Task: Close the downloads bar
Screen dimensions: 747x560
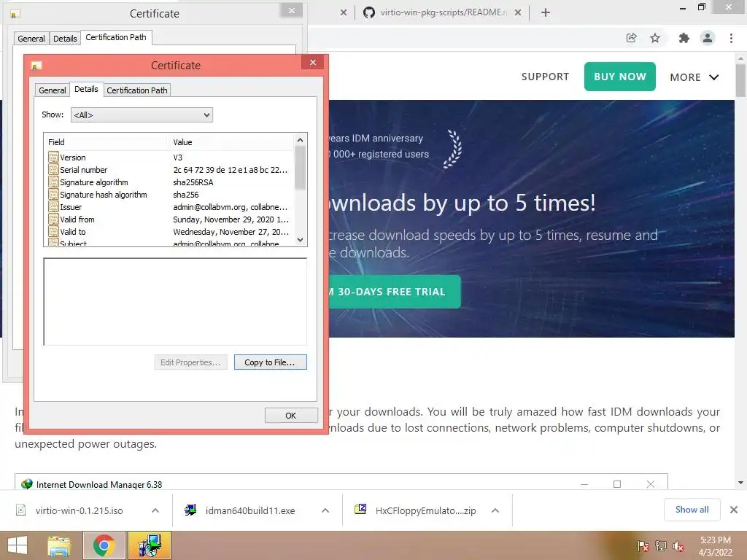Action: coord(734,510)
